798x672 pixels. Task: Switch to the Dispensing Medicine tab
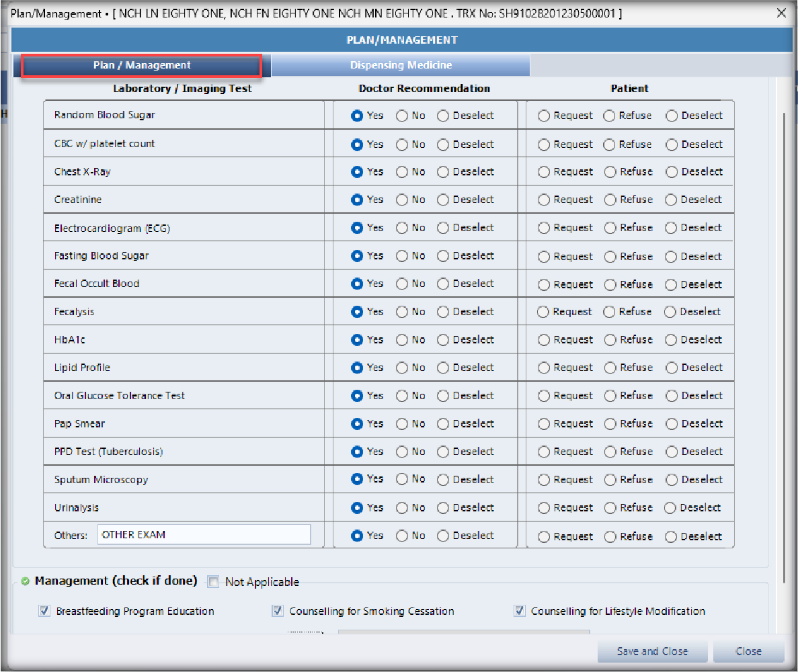[x=401, y=65]
